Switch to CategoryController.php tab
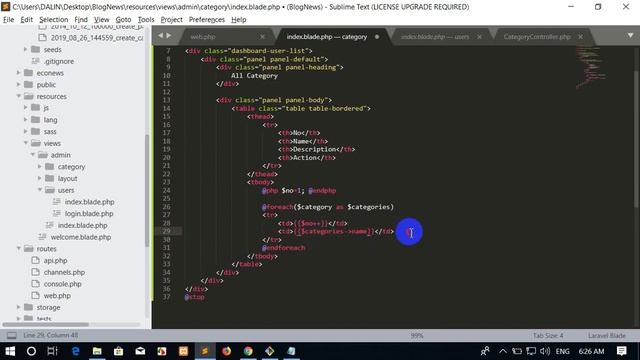This screenshot has height=360, width=640. tap(537, 37)
